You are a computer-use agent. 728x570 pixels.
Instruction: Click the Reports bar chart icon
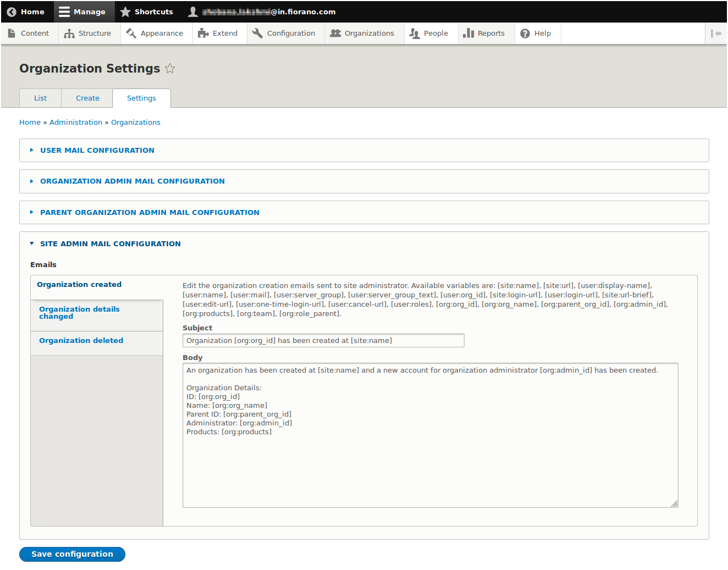coord(468,34)
